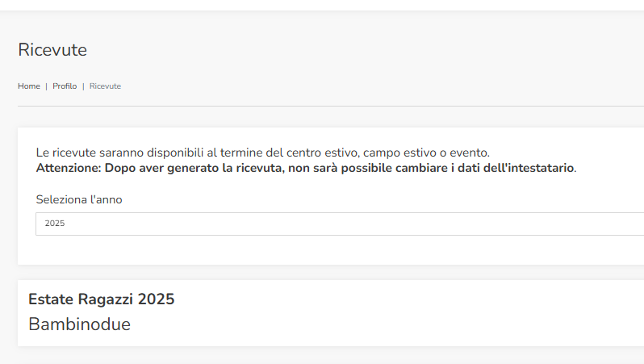Click the sentence about receipts availability
644x364 pixels.
(263, 153)
